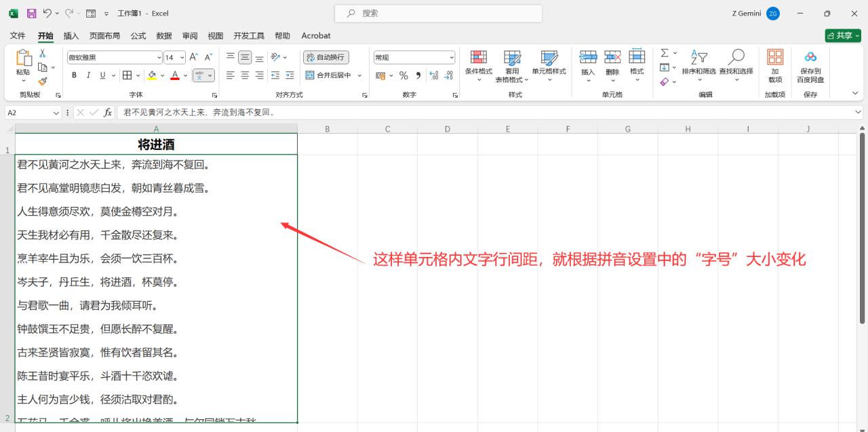The image size is (868, 432).
Task: Open 条件格式 dropdown
Action: pyautogui.click(x=479, y=66)
